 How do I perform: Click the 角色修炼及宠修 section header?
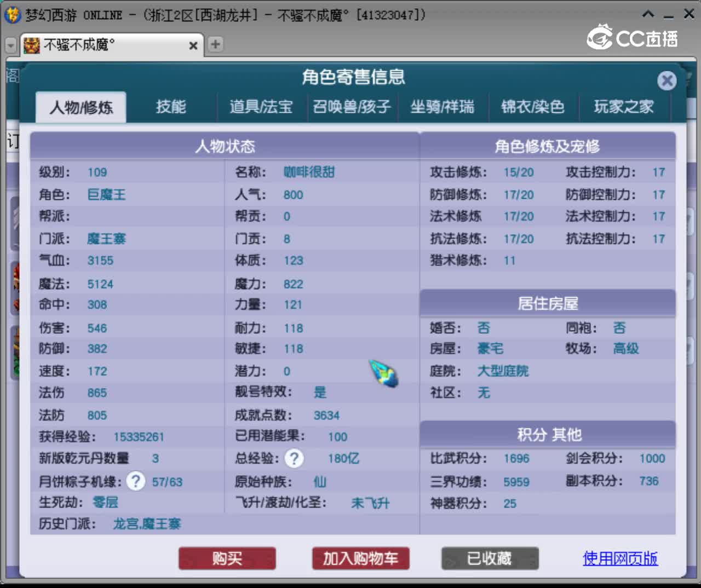[x=548, y=146]
